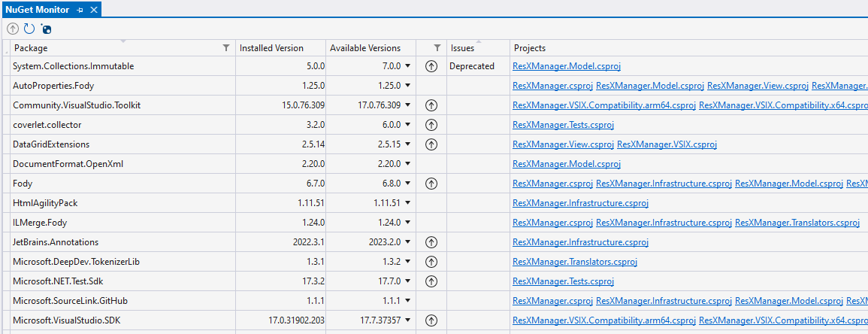Image resolution: width=868 pixels, height=334 pixels.
Task: Open version dropdown for Community.VisualStudio.Toolkit
Action: 408,105
